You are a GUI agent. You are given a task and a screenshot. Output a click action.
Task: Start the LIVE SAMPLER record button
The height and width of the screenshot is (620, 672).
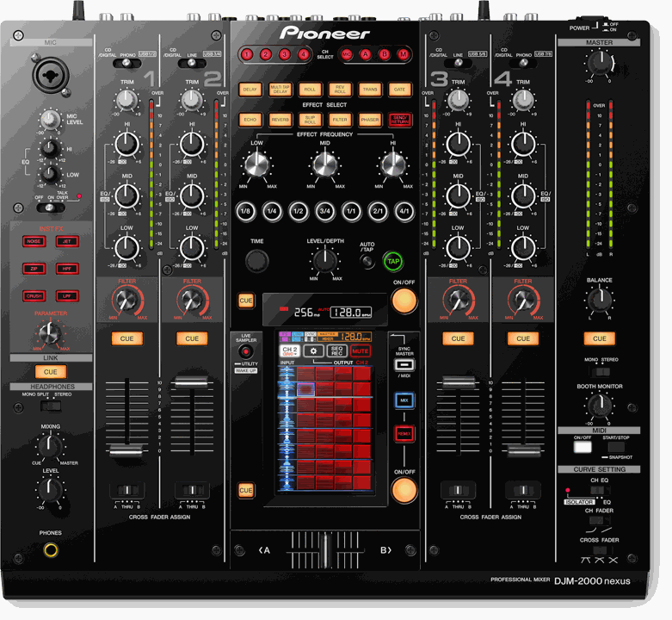245,352
